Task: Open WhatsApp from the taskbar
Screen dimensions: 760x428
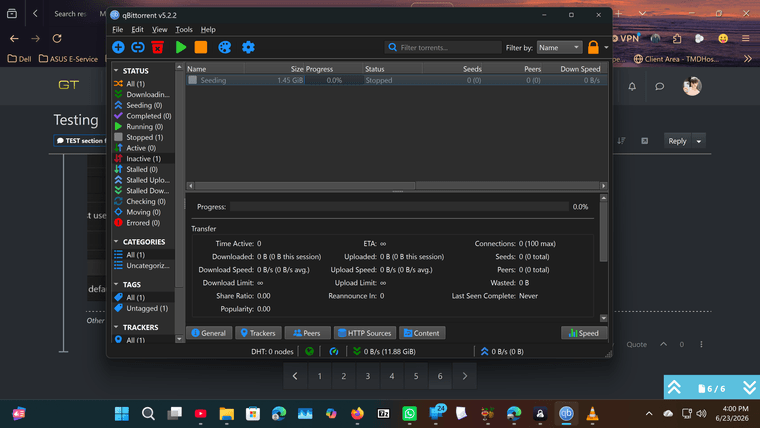Action: coord(410,413)
